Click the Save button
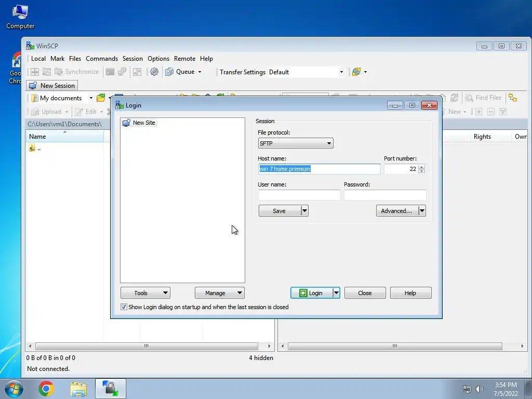This screenshot has width=532, height=399. point(280,211)
